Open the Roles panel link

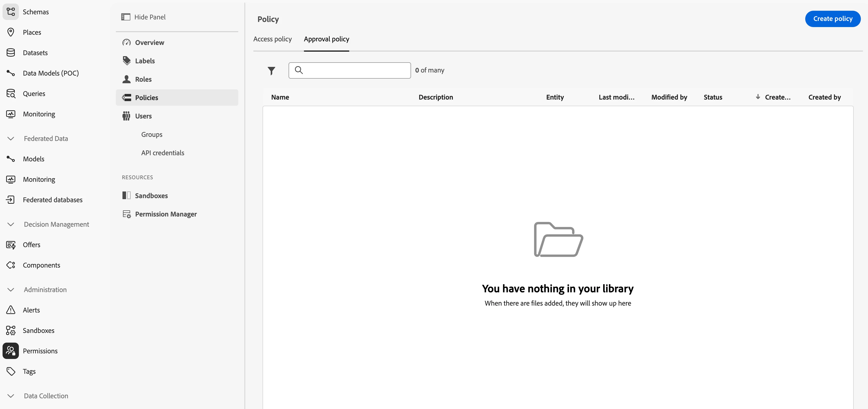click(143, 79)
